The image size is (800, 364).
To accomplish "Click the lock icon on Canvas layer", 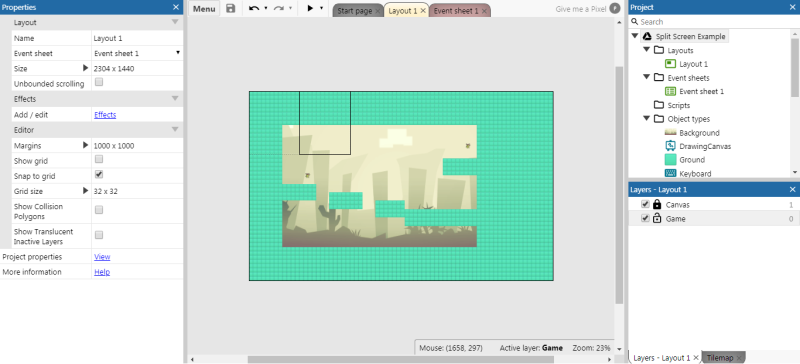I will (x=657, y=204).
